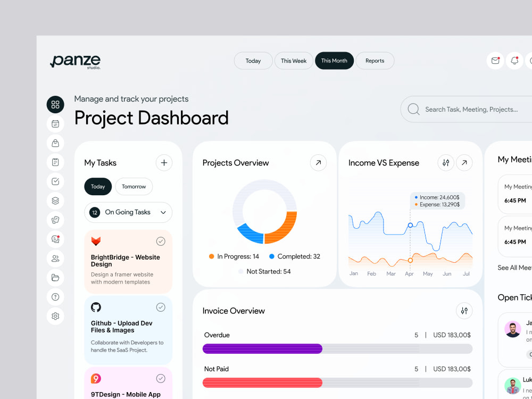Open Invoice Overview filter sliders icon
This screenshot has height=399, width=532.
[464, 311]
